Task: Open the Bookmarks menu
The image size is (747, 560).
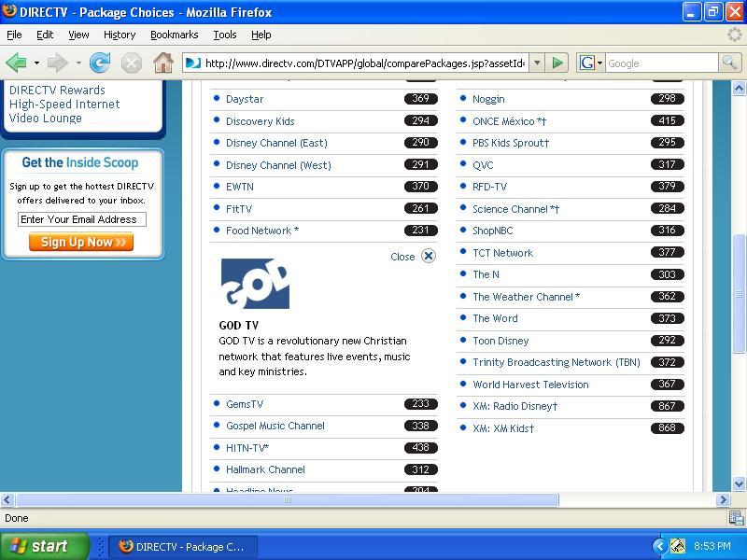Action: coord(174,35)
